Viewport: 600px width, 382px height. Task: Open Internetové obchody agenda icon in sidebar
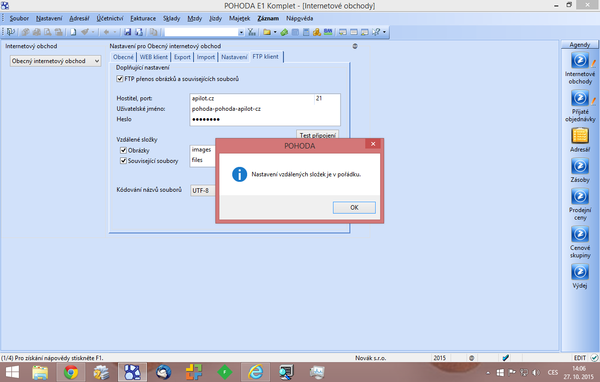(580, 61)
